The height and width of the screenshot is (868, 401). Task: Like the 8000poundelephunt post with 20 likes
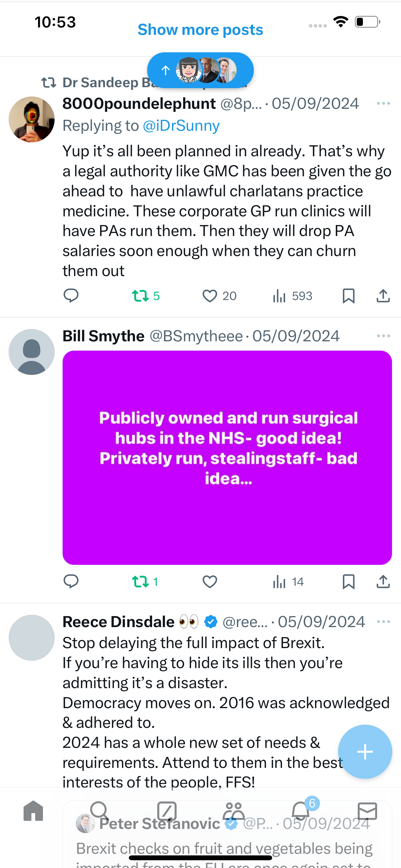point(219,296)
